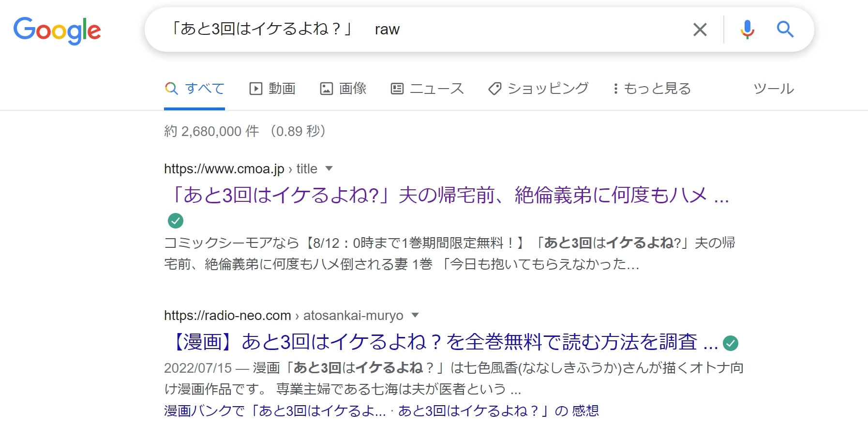Switch to the 動画 tab
This screenshot has width=868, height=426.
[x=272, y=89]
